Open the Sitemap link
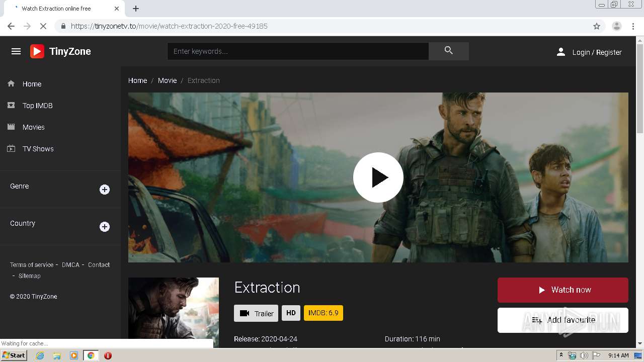This screenshot has height=362, width=644. 29,276
